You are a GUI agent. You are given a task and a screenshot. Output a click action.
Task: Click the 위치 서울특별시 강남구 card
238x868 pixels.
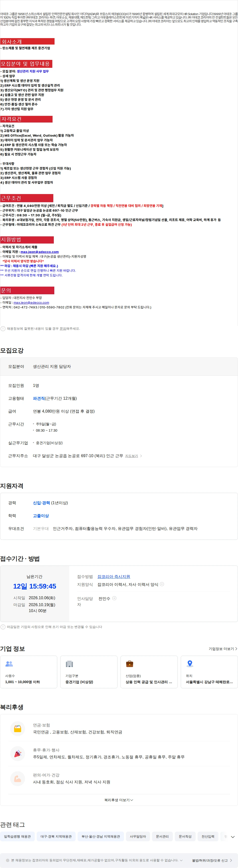(209, 672)
